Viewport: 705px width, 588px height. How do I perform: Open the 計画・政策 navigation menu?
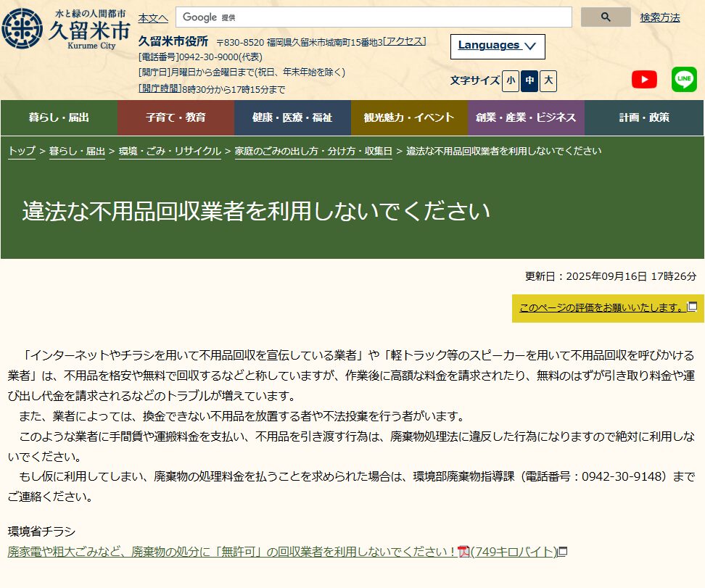(x=646, y=117)
